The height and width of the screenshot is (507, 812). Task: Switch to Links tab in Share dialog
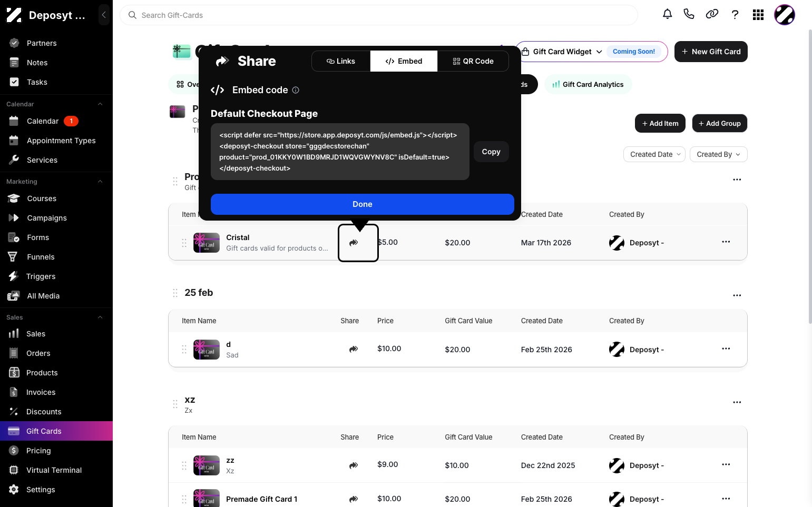(x=341, y=61)
